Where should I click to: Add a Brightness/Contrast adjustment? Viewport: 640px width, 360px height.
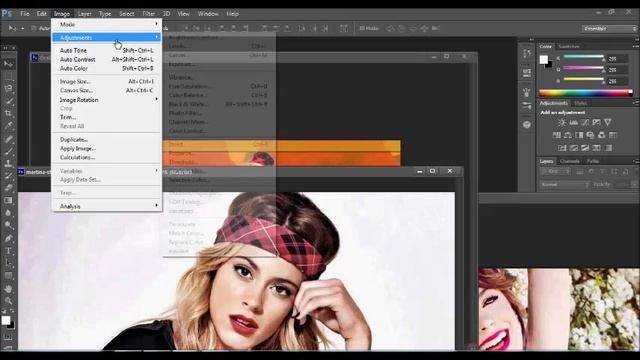point(562,122)
